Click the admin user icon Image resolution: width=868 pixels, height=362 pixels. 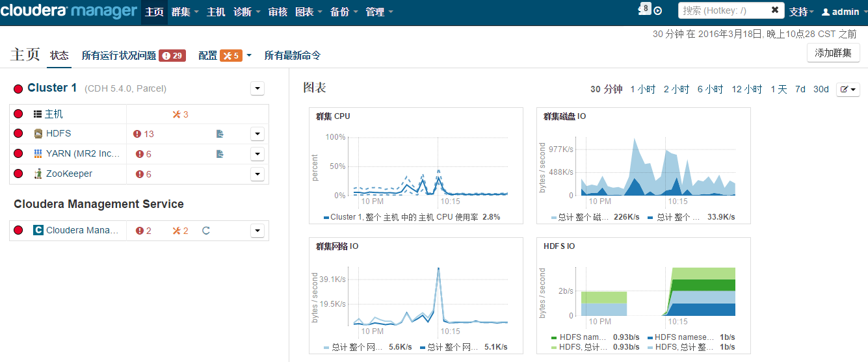pos(826,12)
